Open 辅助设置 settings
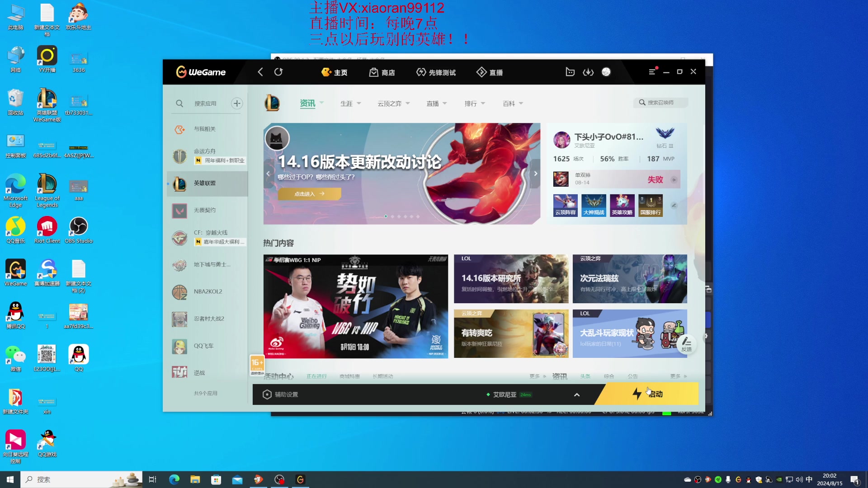 coord(280,394)
